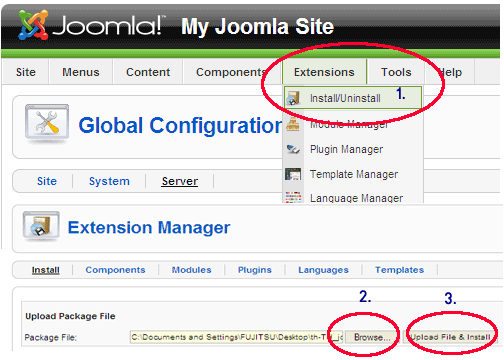This screenshot has height=360, width=504.
Task: Click the Extension Manager box icon
Action: click(x=41, y=226)
